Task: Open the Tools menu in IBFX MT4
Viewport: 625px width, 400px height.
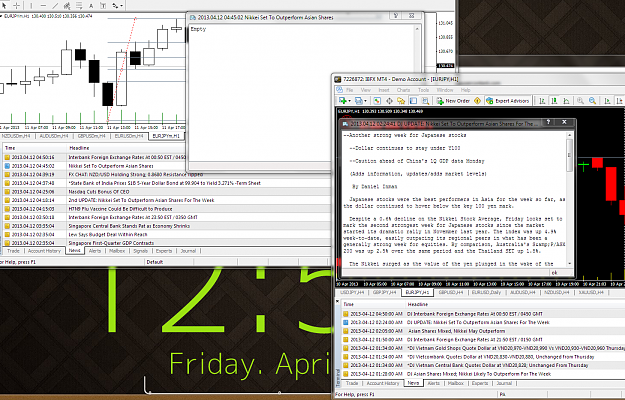Action: [423, 90]
